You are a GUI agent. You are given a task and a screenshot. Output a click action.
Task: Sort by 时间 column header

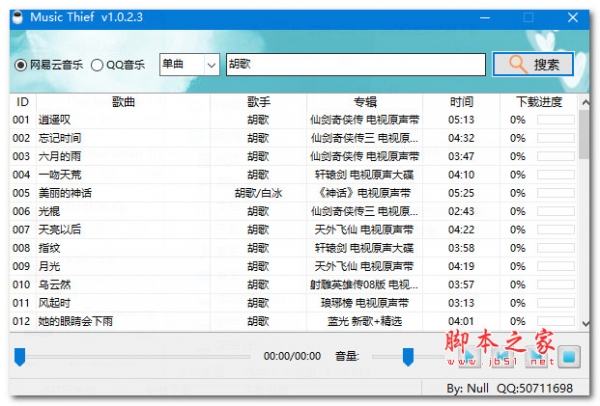[461, 102]
